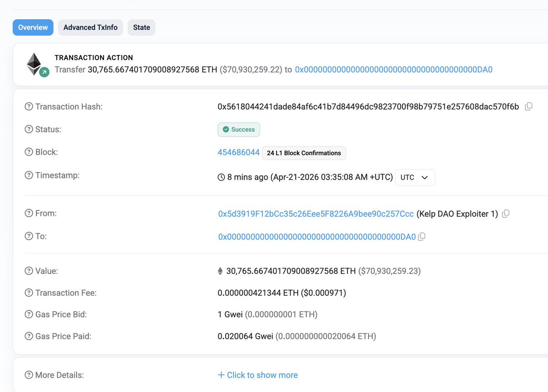548x392 pixels.
Task: Open the UTC timezone dropdown
Action: click(x=415, y=178)
